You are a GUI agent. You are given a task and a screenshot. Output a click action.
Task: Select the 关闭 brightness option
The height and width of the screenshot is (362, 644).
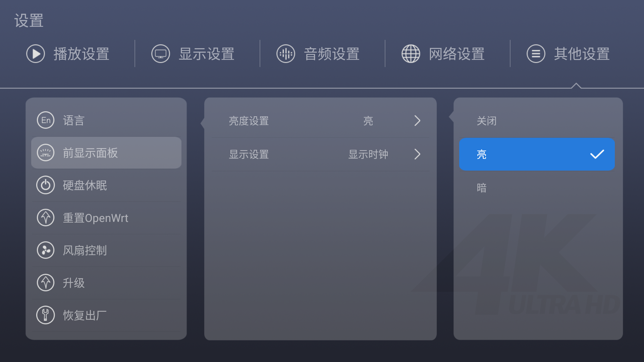click(537, 121)
